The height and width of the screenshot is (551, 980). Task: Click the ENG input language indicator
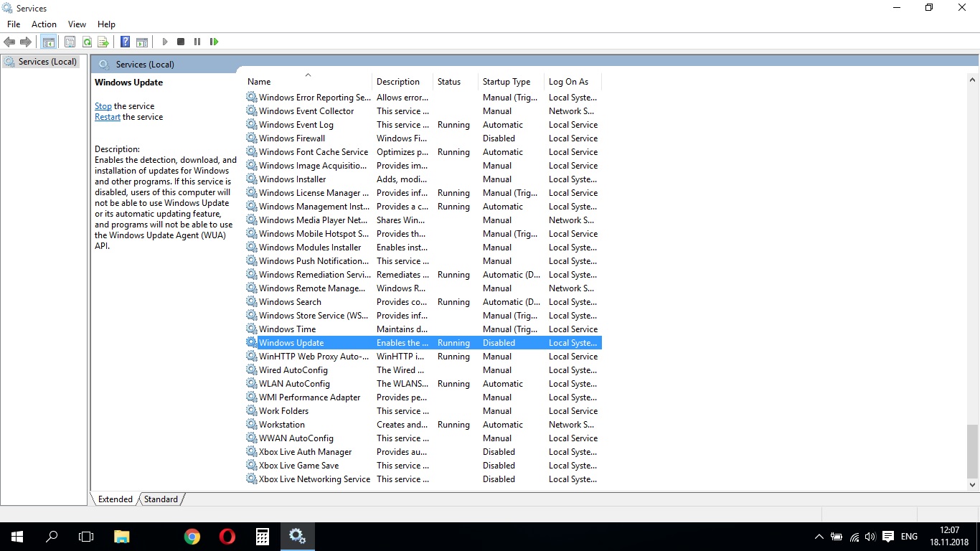(x=909, y=537)
